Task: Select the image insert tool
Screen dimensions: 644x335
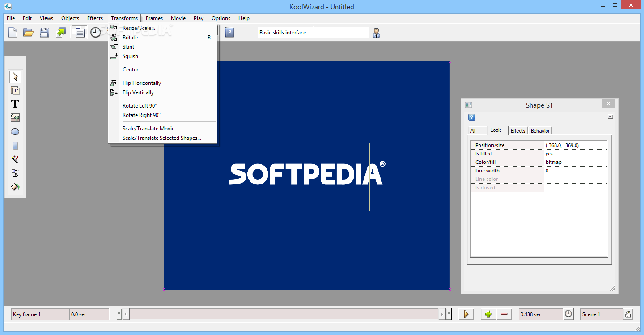Action: click(x=15, y=118)
